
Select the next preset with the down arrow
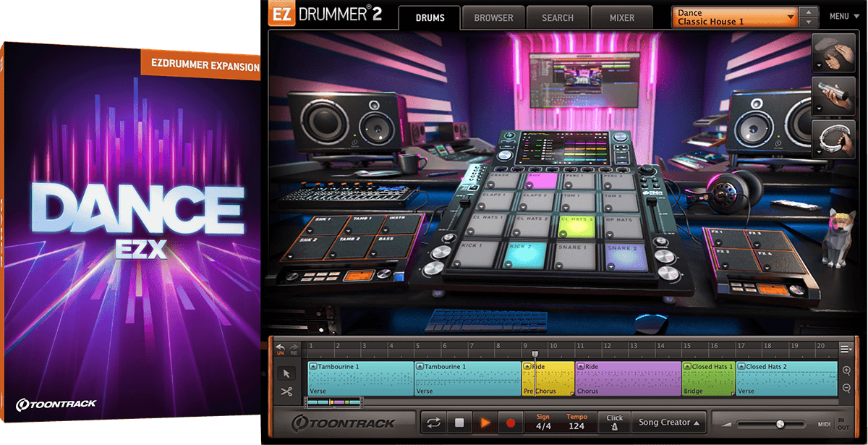810,21
